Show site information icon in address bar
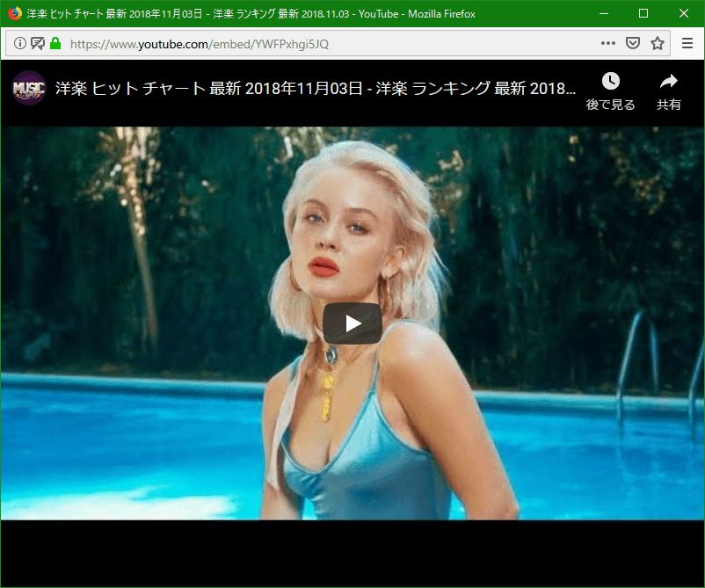The height and width of the screenshot is (588, 705). click(20, 44)
